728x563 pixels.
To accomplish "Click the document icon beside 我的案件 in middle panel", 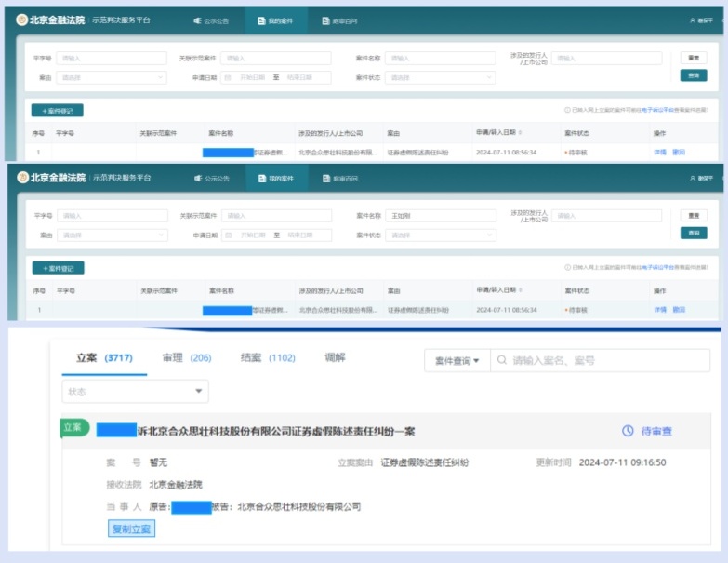I will point(262,179).
